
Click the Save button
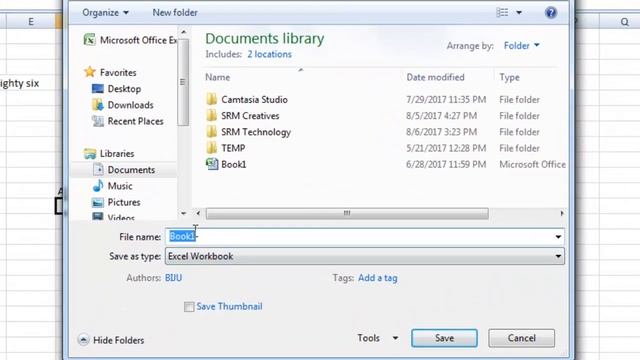point(444,338)
